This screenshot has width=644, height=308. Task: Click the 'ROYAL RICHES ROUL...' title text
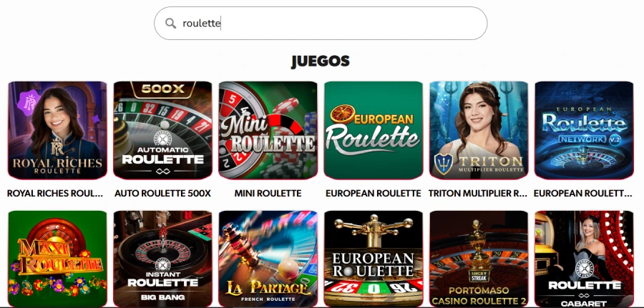[x=55, y=193]
